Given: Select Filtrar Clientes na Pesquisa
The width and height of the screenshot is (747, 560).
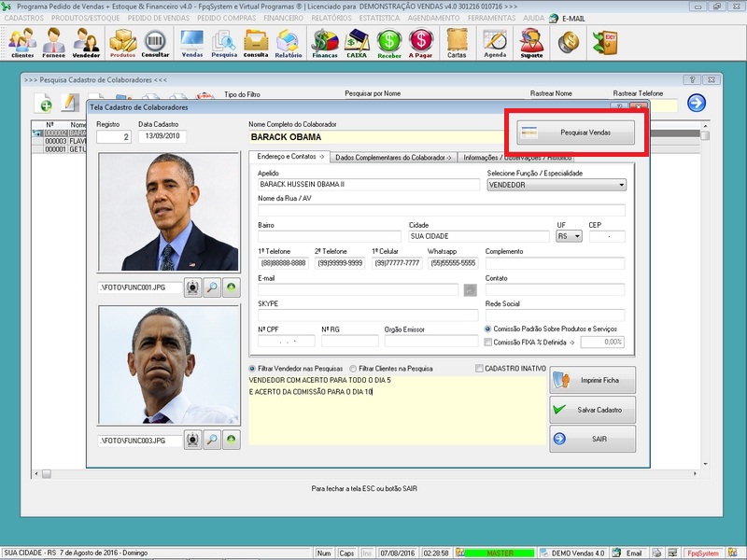Looking at the screenshot, I should (353, 367).
